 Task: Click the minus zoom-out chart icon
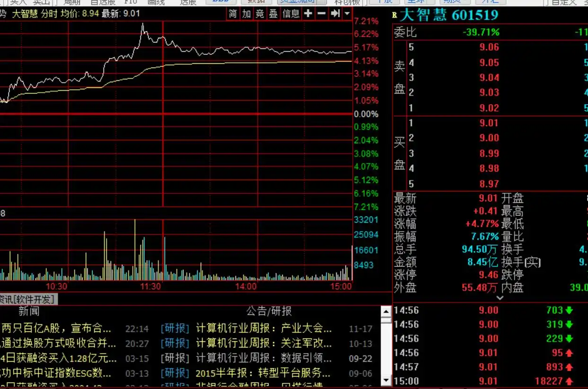click(x=321, y=14)
